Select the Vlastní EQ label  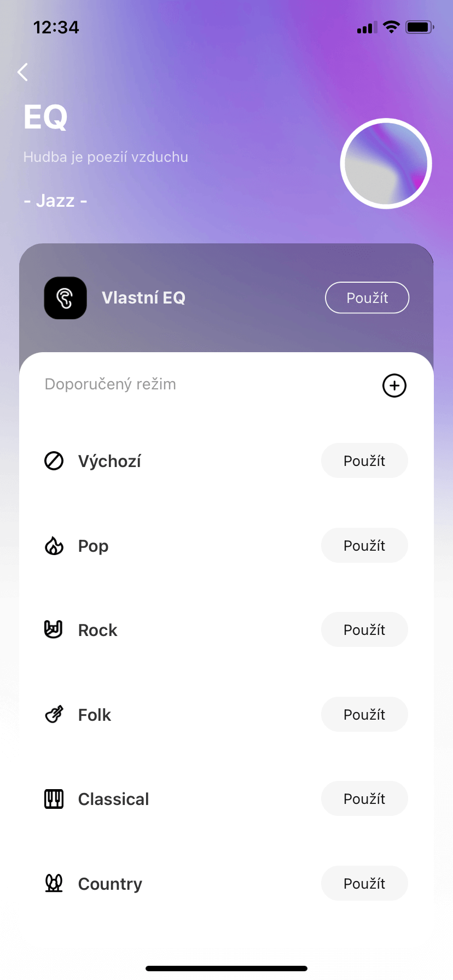click(143, 298)
